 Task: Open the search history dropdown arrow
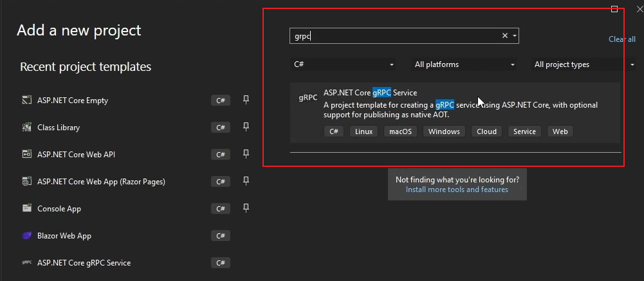point(514,36)
